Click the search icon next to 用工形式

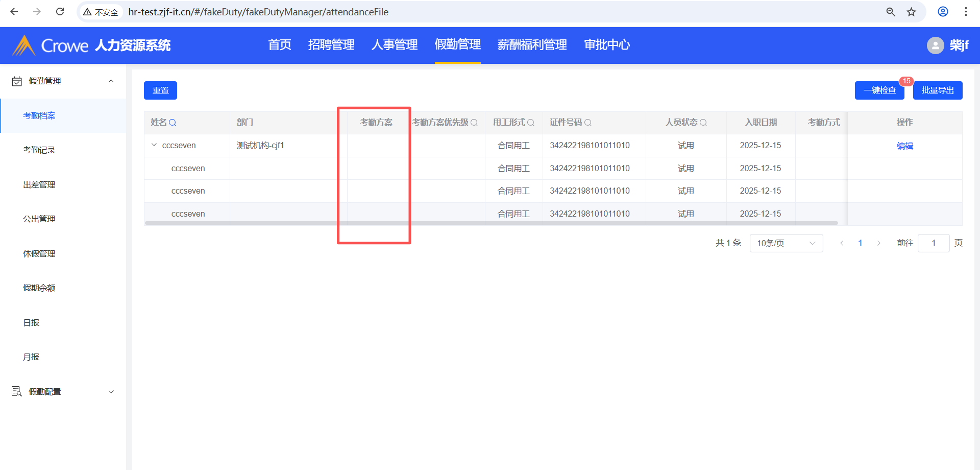(531, 123)
